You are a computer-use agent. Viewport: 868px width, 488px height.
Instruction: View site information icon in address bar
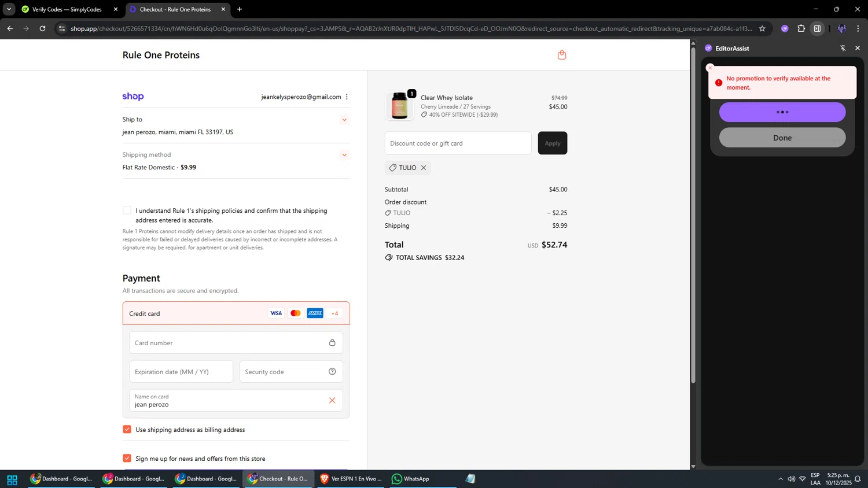click(62, 28)
